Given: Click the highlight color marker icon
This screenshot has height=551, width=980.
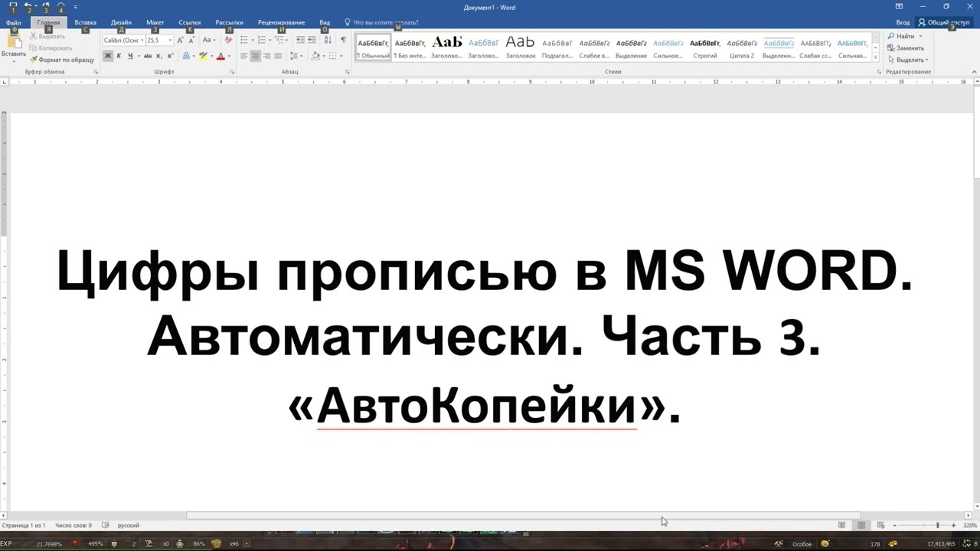Looking at the screenshot, I should pos(203,56).
